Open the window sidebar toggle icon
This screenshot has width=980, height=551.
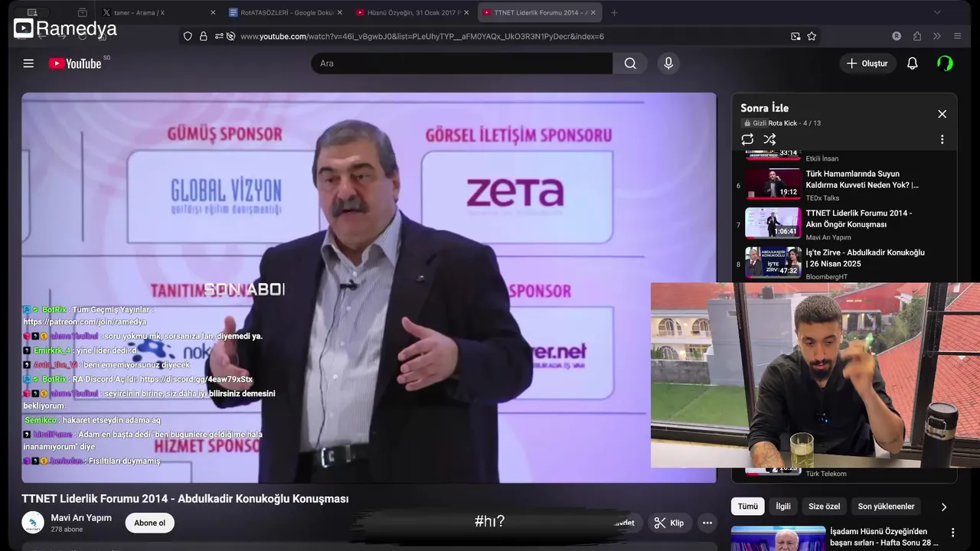(x=31, y=12)
